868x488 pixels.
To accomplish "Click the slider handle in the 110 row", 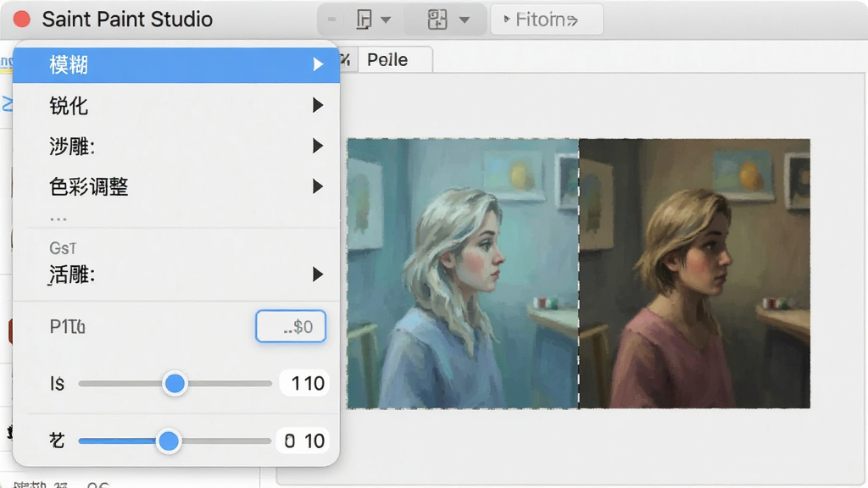I will pyautogui.click(x=175, y=384).
